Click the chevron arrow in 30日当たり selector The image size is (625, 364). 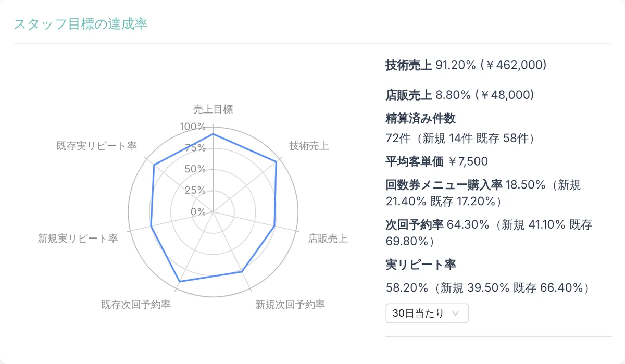(x=456, y=313)
